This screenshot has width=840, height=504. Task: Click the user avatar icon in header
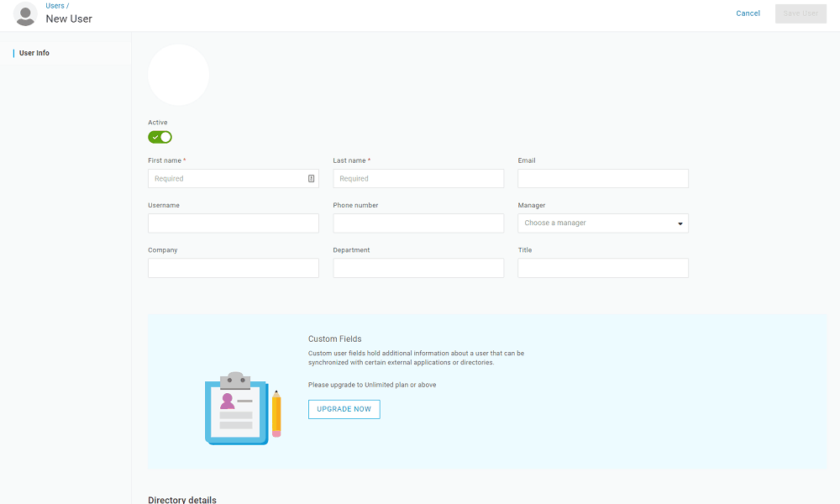click(25, 14)
